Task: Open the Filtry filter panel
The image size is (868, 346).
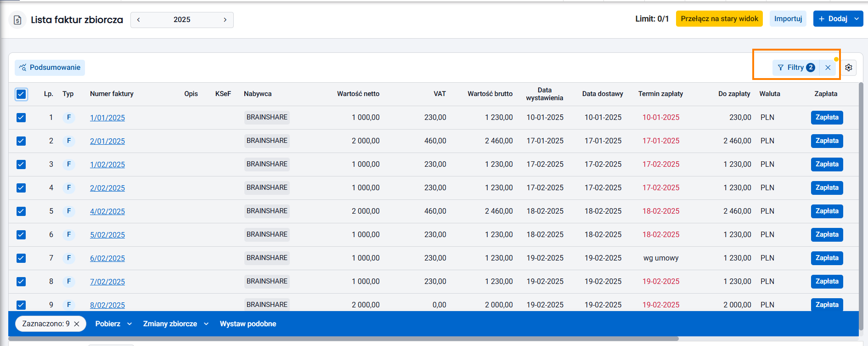Action: tap(796, 68)
